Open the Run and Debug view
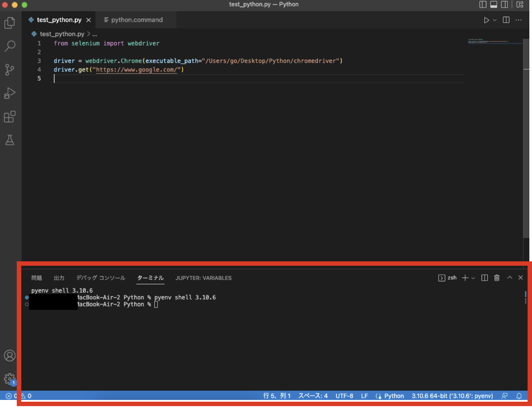This screenshot has width=532, height=407. [x=10, y=93]
